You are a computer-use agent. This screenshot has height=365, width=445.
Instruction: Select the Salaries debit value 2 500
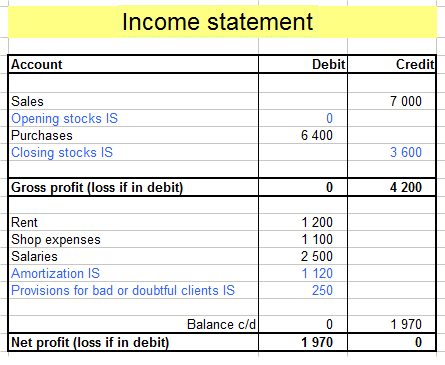303,256
